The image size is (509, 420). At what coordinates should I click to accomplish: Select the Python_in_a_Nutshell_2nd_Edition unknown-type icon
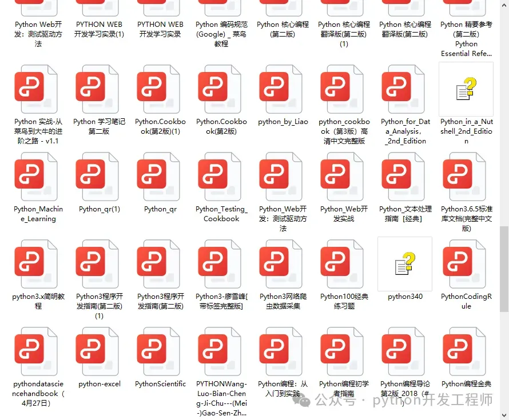click(466, 89)
